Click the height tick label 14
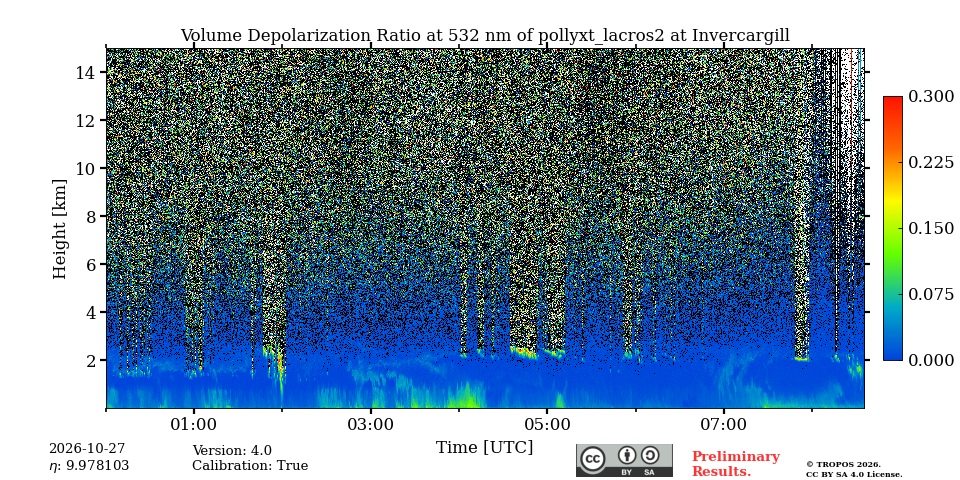 pyautogui.click(x=86, y=72)
